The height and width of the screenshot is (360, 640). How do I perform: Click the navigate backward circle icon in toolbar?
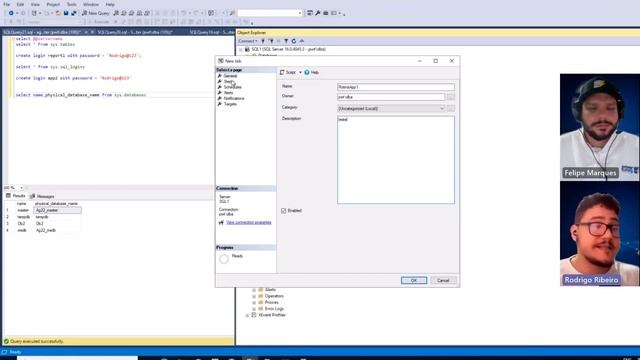[x=11, y=13]
